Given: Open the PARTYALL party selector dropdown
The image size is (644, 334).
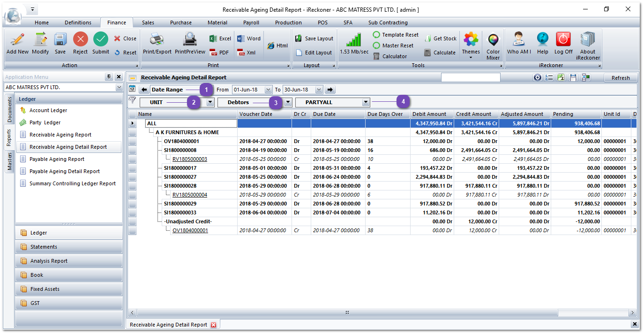Looking at the screenshot, I should [x=365, y=101].
